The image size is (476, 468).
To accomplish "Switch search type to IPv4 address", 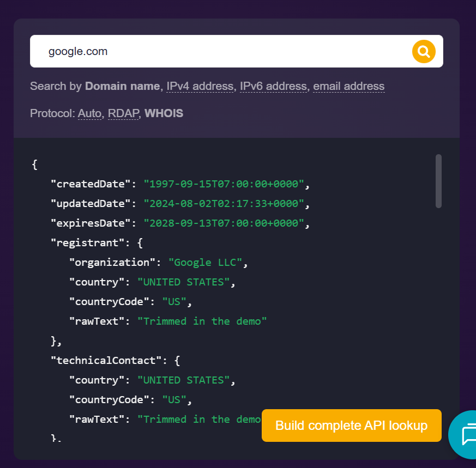I will [200, 86].
